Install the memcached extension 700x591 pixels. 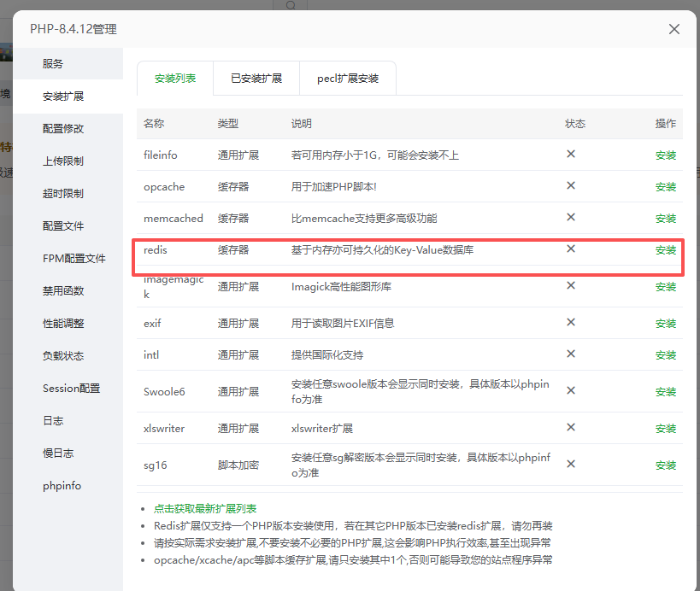pyautogui.click(x=665, y=219)
